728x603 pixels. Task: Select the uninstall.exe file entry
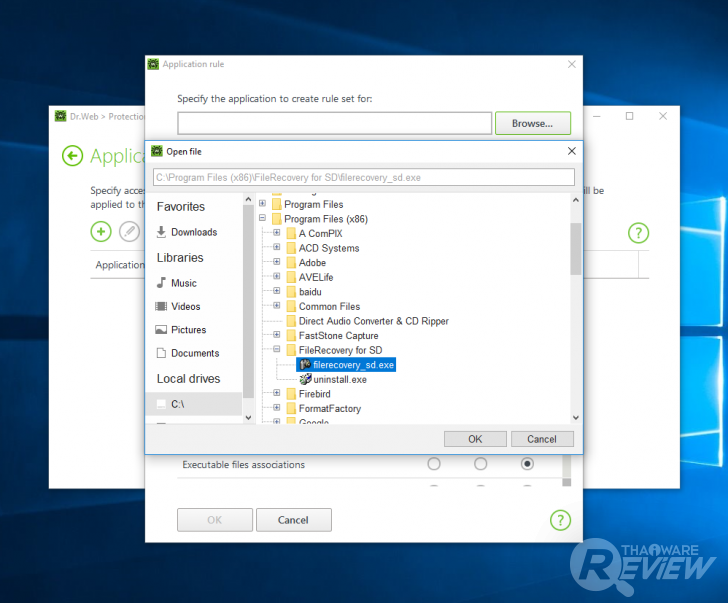click(340, 380)
